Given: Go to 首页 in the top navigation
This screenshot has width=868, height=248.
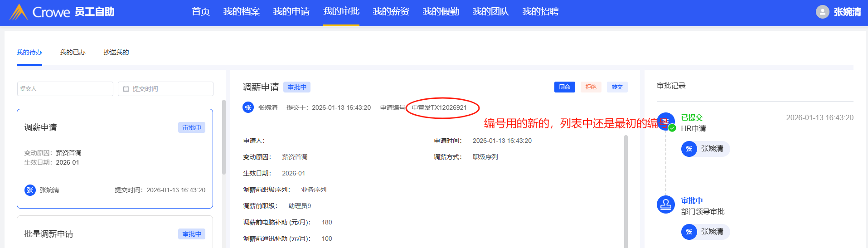Looking at the screenshot, I should click(x=201, y=12).
